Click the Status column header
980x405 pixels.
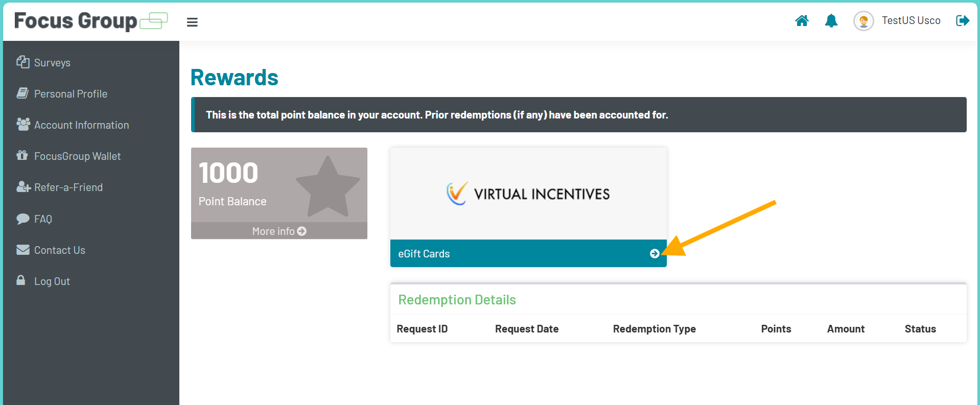(x=920, y=329)
